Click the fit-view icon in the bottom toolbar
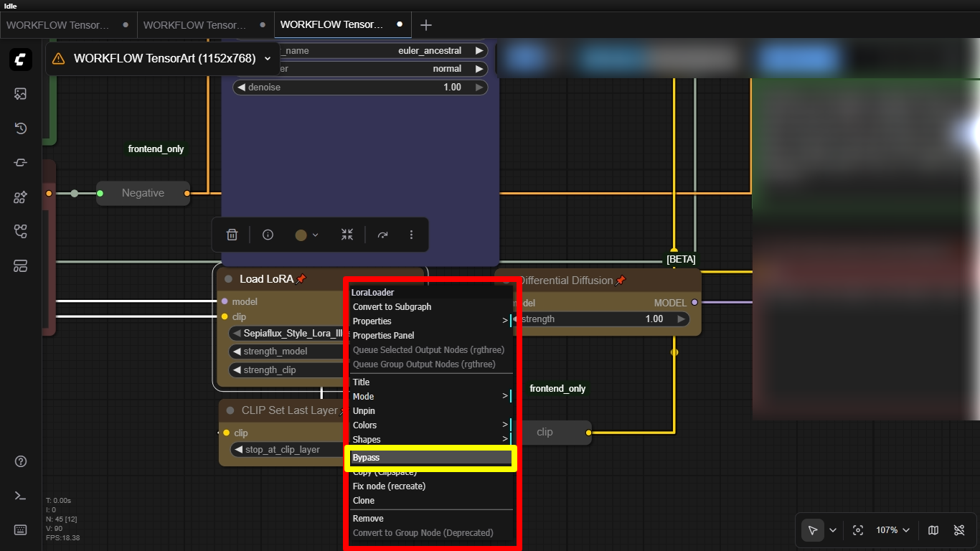 pos(858,529)
